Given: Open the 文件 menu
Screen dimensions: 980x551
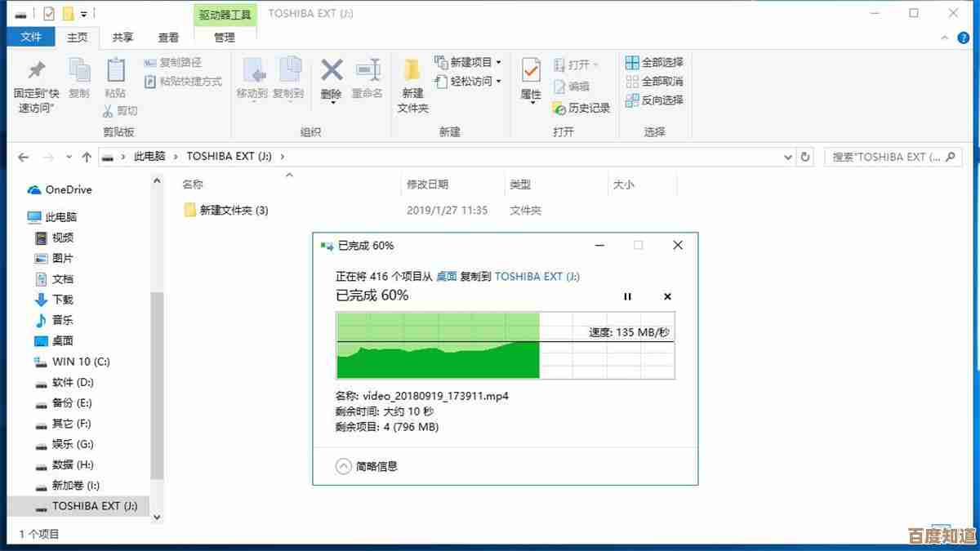Looking at the screenshot, I should (x=31, y=37).
